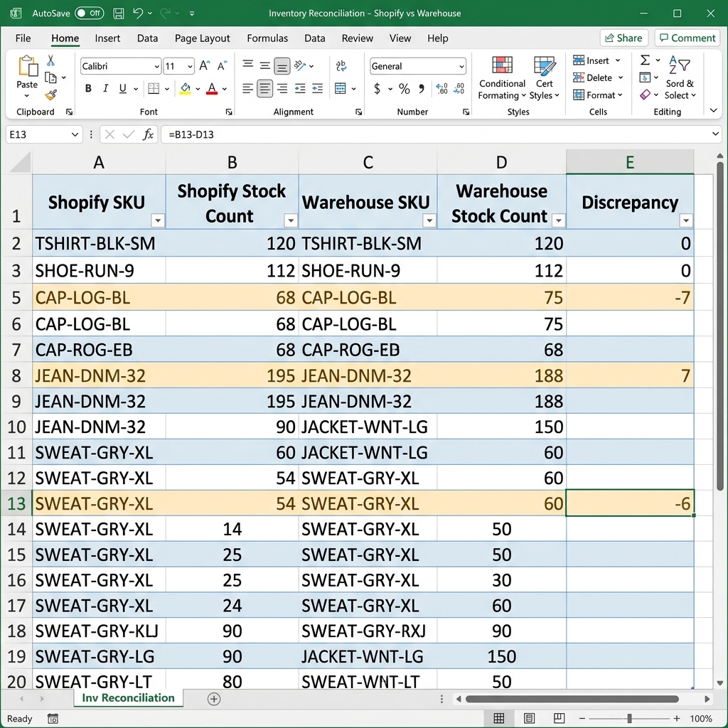This screenshot has height=728, width=728.
Task: Click the decrease decimal icon
Action: point(459,88)
